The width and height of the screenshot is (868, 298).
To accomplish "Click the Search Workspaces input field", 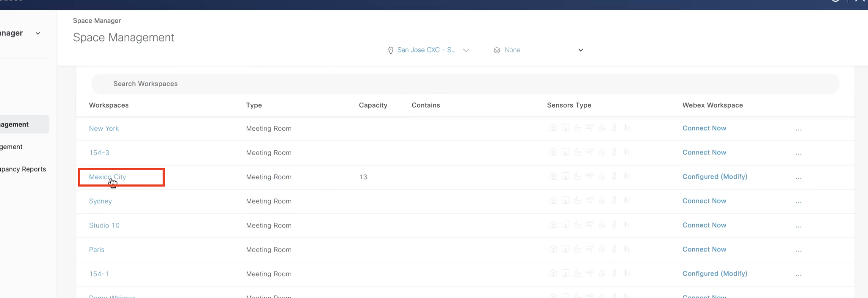I will [465, 84].
